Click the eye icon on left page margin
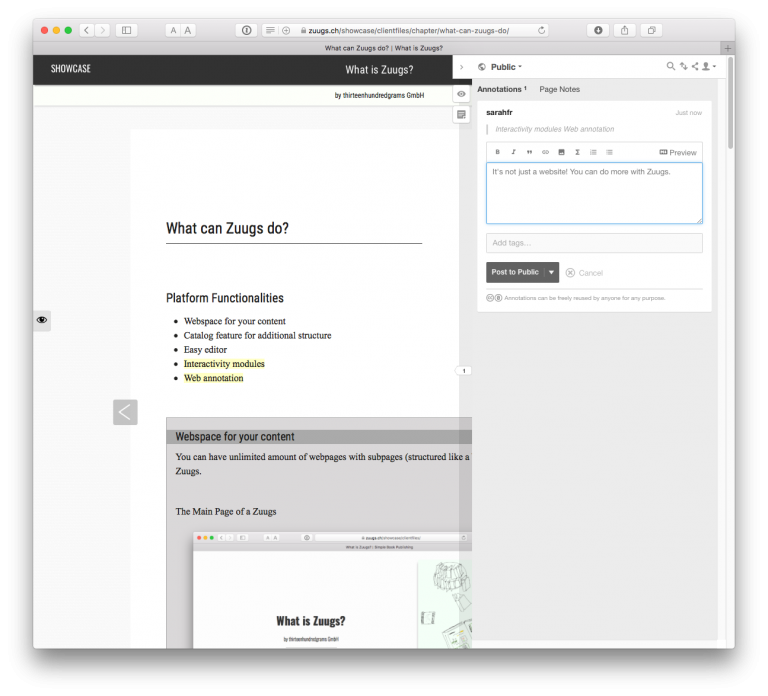768x696 pixels. click(42, 320)
